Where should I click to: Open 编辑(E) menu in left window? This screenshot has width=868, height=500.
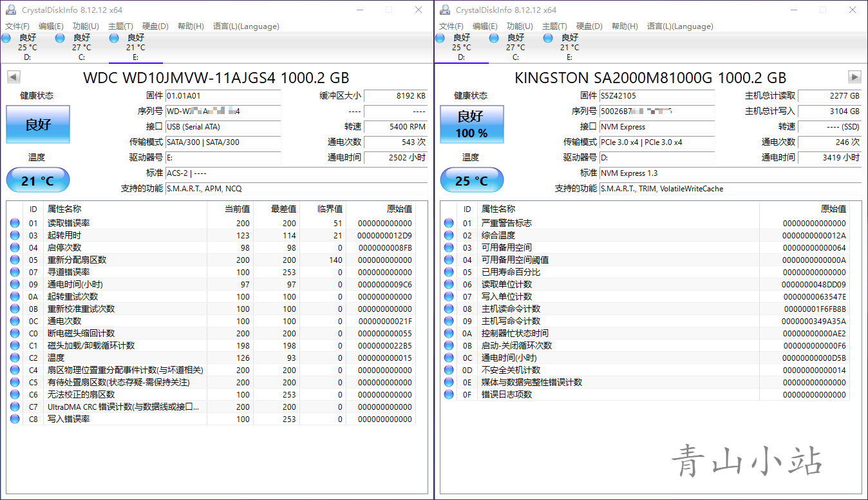[51, 26]
